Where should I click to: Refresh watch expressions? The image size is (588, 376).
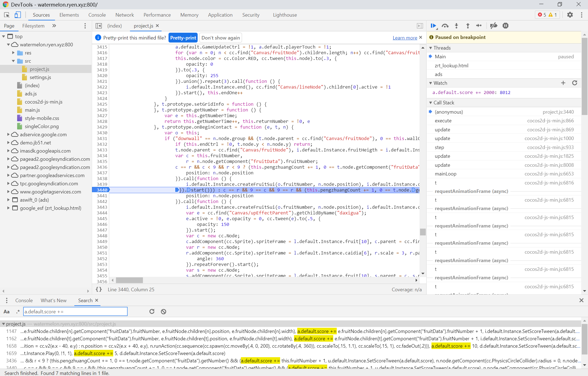[x=575, y=83]
